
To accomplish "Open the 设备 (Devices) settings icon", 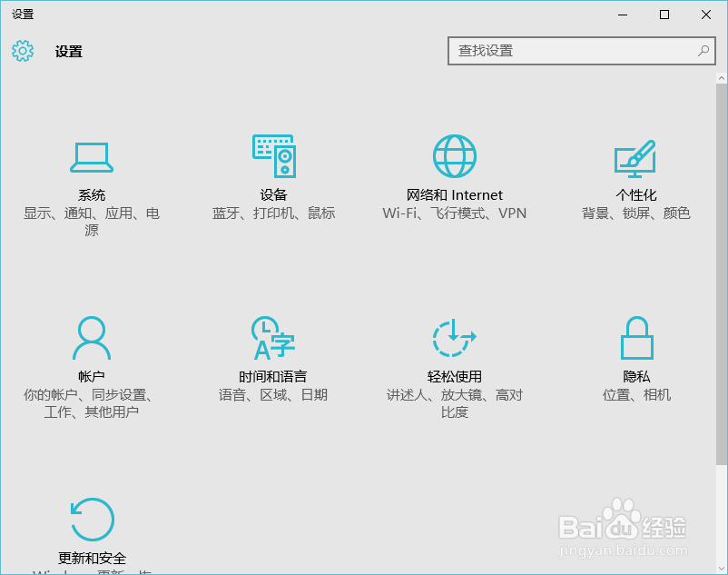I will pos(273,154).
